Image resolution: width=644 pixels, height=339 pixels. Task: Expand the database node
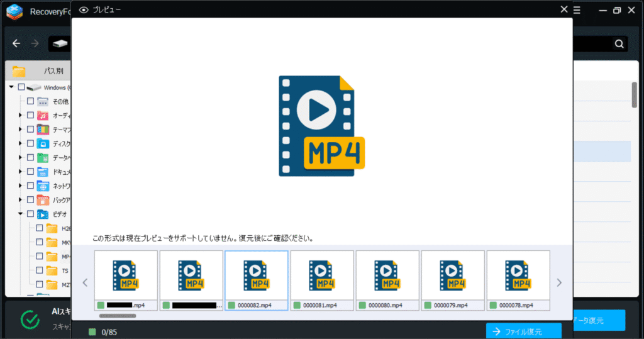tap(20, 158)
